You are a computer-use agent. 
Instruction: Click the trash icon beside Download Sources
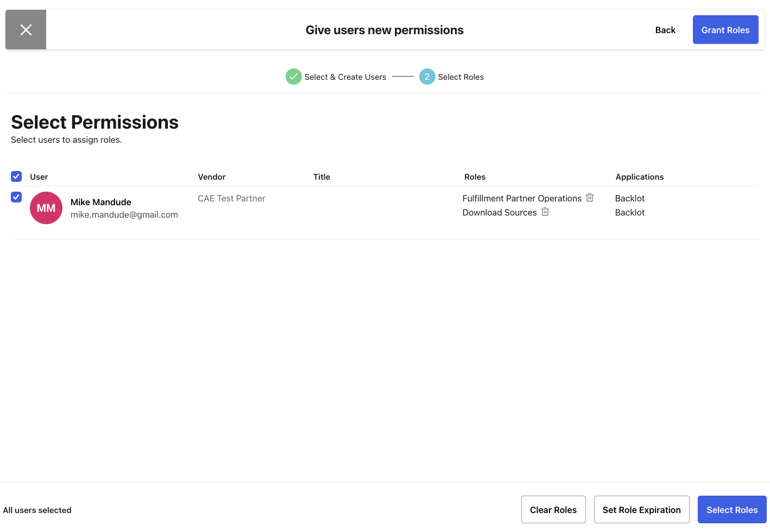click(545, 212)
